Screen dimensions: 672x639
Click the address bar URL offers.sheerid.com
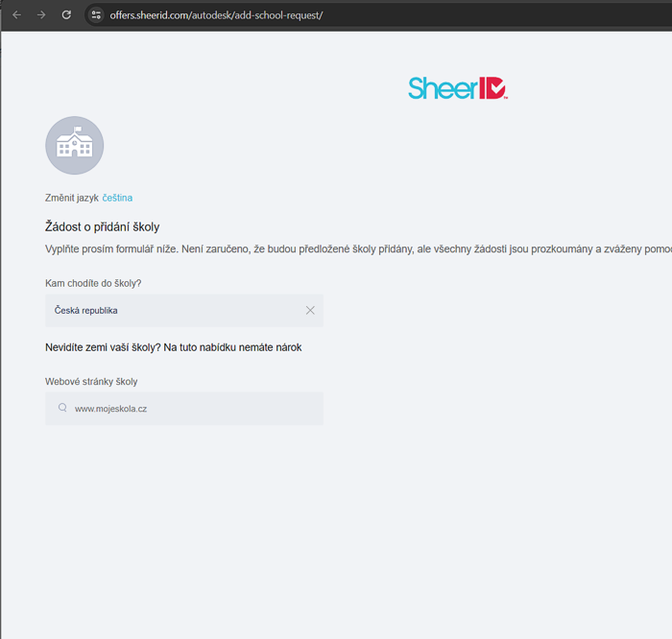coord(216,15)
